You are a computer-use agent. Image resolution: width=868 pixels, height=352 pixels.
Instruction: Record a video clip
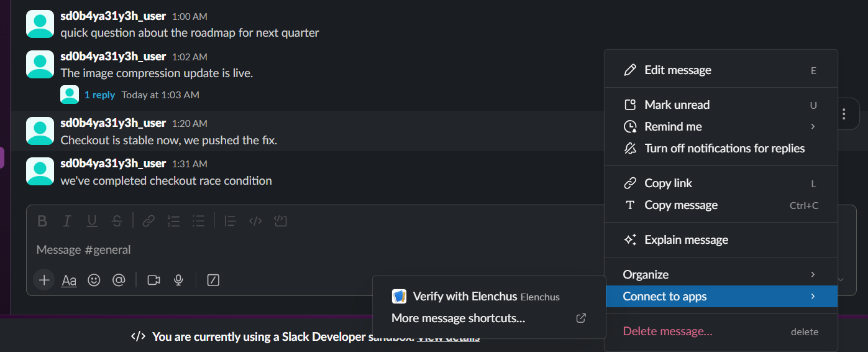pos(153,280)
